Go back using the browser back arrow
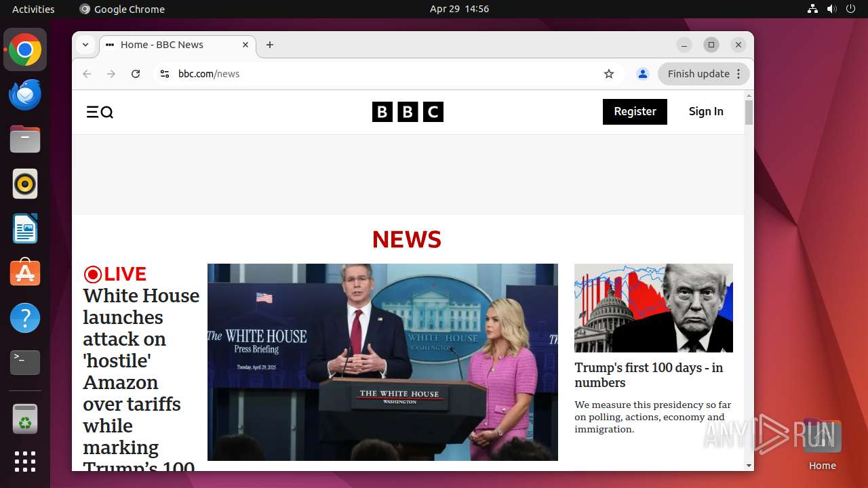The height and width of the screenshot is (488, 868). coord(87,74)
